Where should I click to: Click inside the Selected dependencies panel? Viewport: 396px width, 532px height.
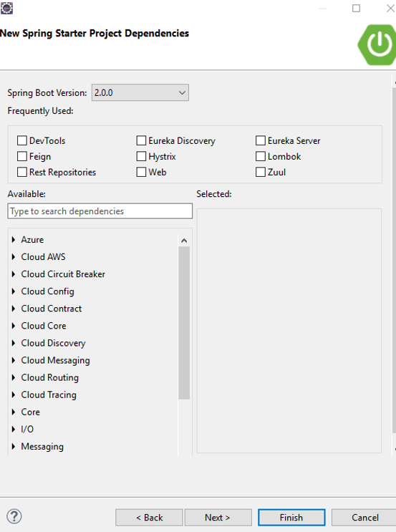pyautogui.click(x=289, y=331)
